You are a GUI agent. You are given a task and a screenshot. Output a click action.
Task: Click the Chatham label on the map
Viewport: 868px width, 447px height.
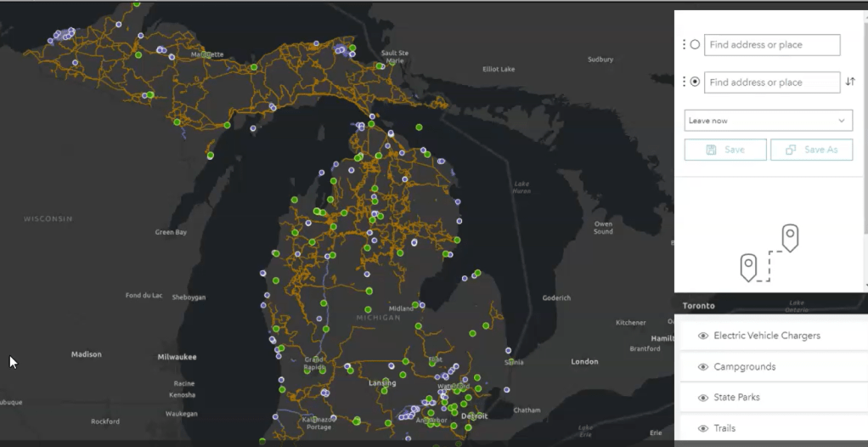click(527, 410)
